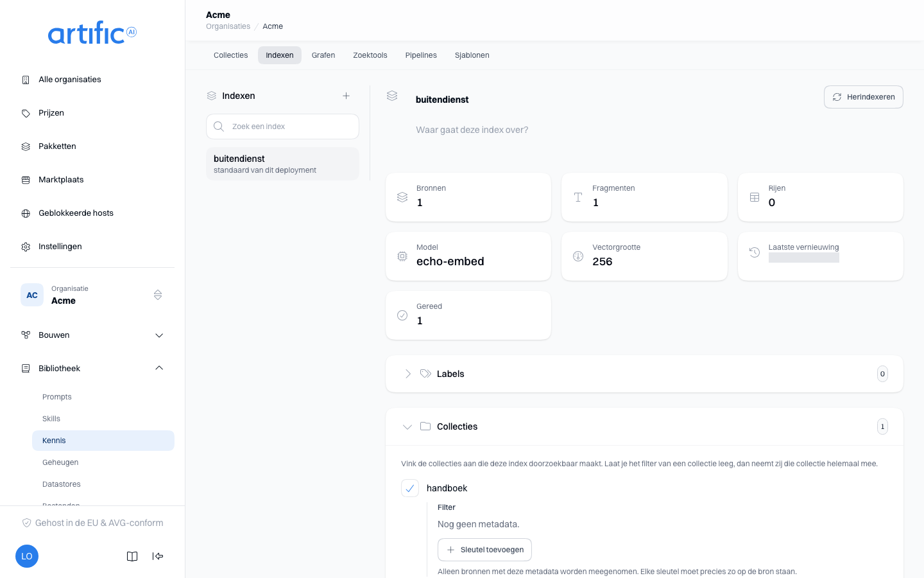Click the echo-embed model value
The width and height of the screenshot is (924, 578).
click(450, 261)
